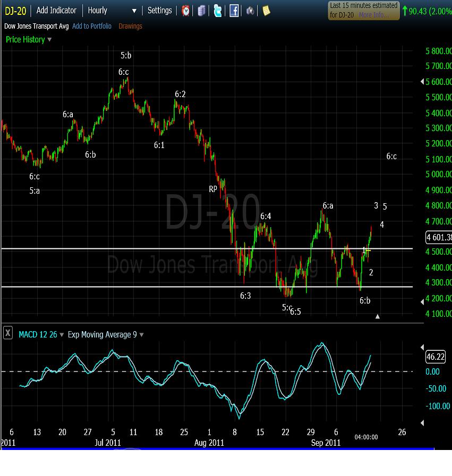
Task: Open the alarm clock alert icon
Action: point(185,11)
